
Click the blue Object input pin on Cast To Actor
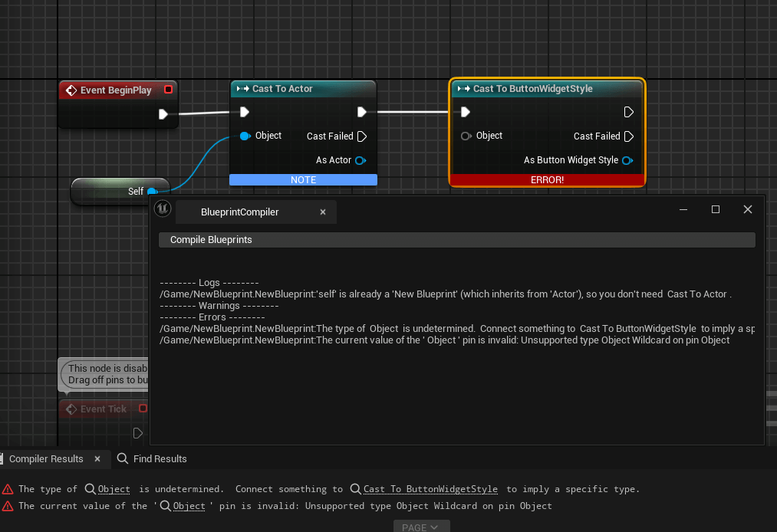(245, 136)
